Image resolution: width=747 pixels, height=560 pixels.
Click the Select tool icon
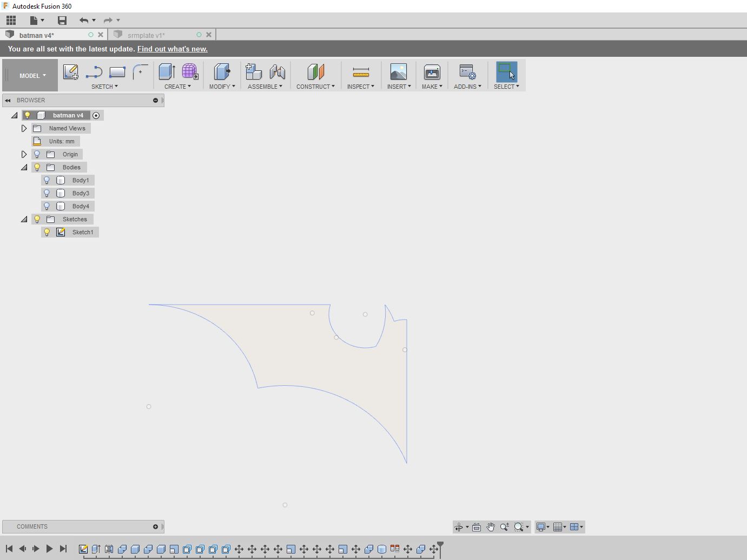(506, 72)
